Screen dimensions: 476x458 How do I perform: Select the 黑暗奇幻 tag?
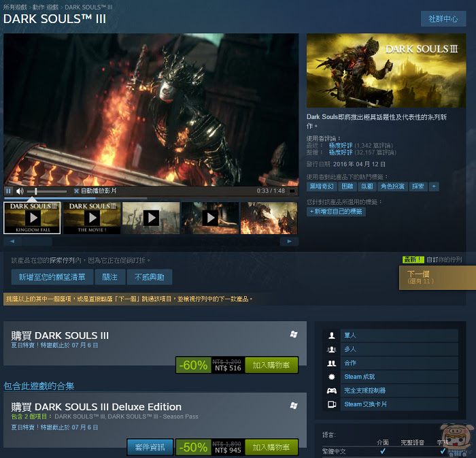coord(322,186)
